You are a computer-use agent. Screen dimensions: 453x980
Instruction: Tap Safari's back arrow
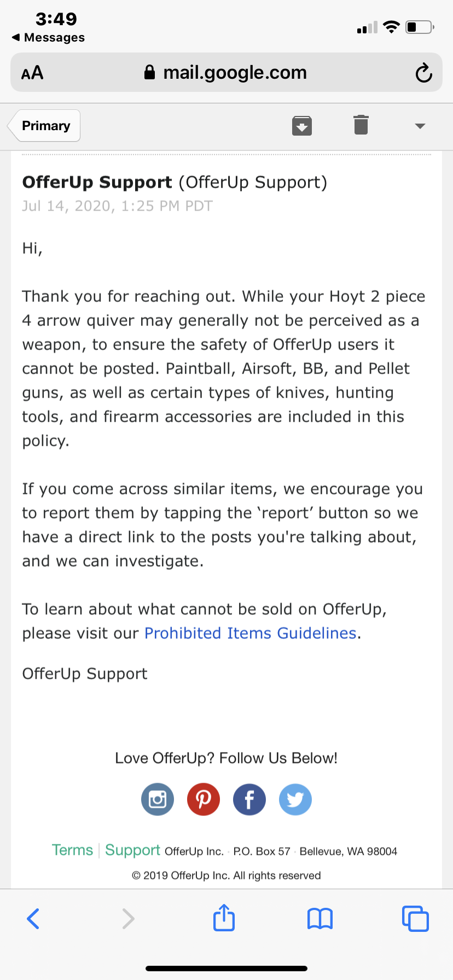(x=33, y=919)
